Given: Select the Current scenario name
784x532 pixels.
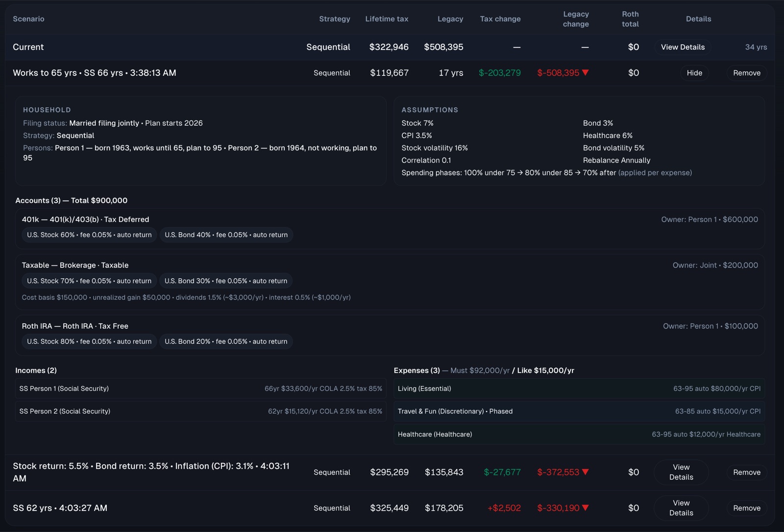Looking at the screenshot, I should pos(28,47).
